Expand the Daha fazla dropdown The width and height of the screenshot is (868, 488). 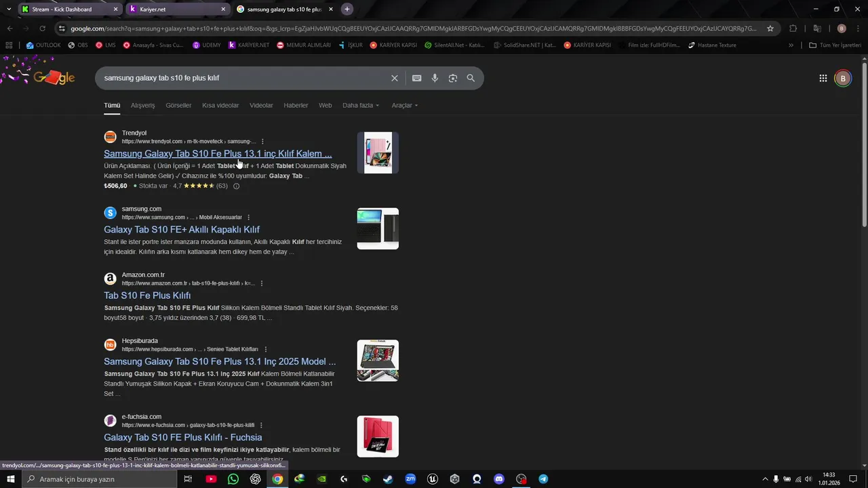(x=361, y=105)
